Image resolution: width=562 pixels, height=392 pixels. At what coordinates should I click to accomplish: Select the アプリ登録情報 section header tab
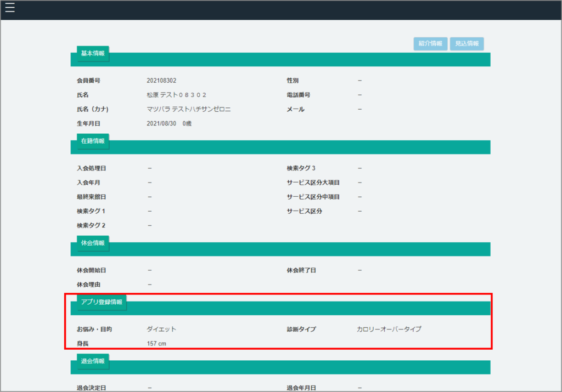102,302
